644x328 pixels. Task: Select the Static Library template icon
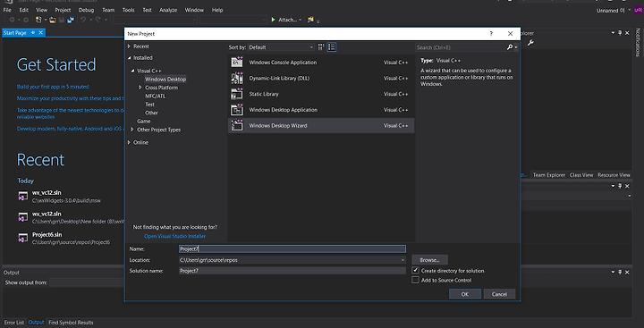tap(237, 94)
